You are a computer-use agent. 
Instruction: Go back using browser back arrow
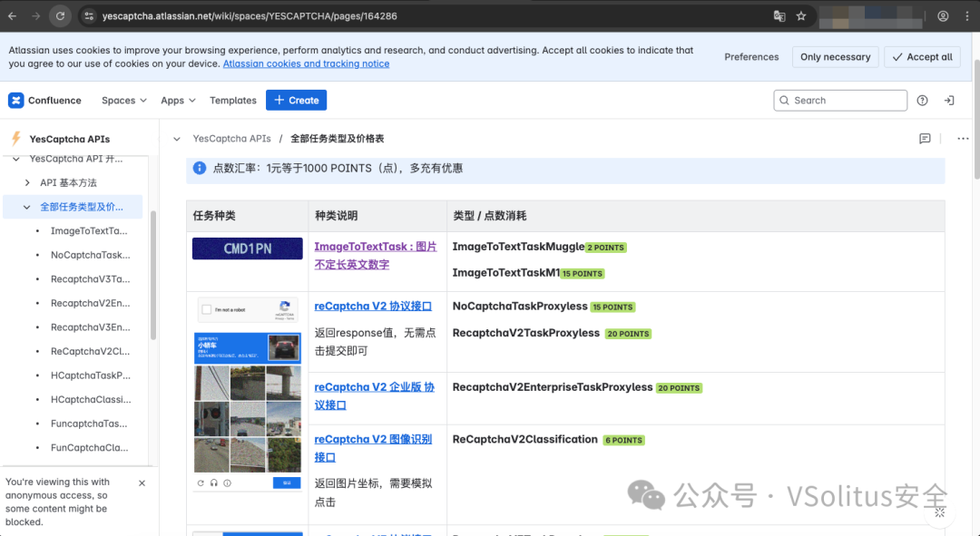pyautogui.click(x=13, y=16)
